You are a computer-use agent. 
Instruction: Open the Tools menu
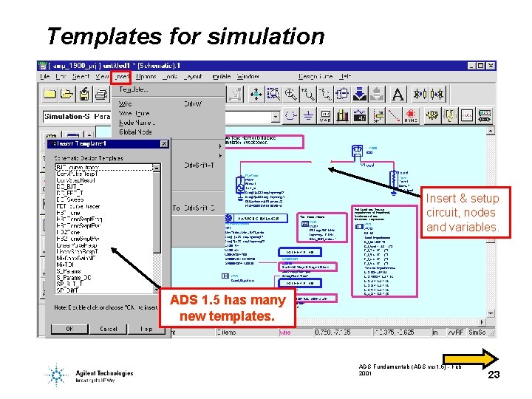170,77
